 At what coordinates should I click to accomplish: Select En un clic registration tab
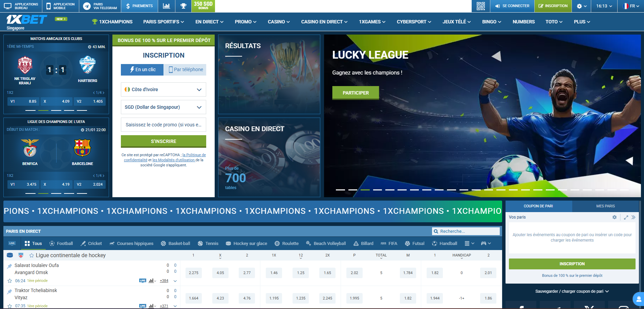click(x=142, y=69)
